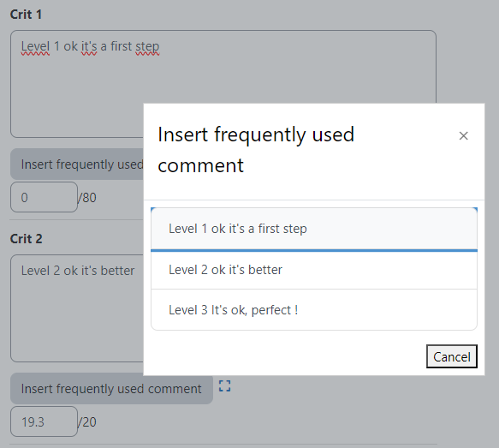Click the Crit 2 score field showing 19.3
499x448 pixels.
click(44, 421)
